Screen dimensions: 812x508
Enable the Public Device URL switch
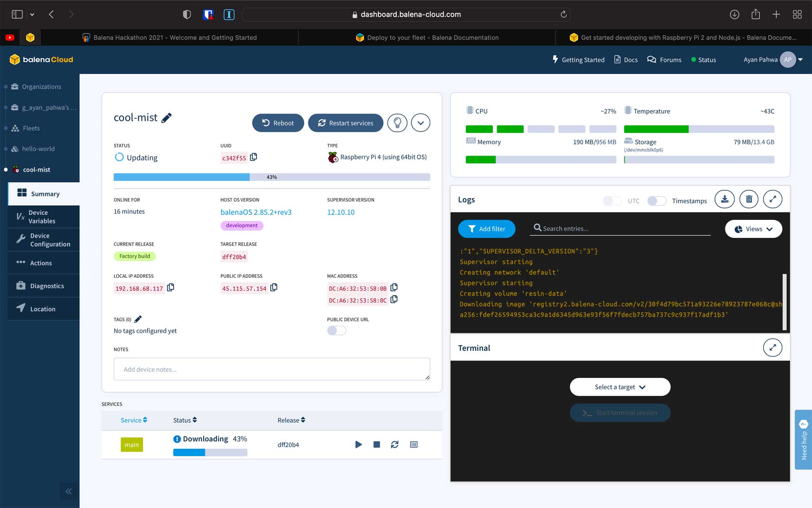point(336,331)
